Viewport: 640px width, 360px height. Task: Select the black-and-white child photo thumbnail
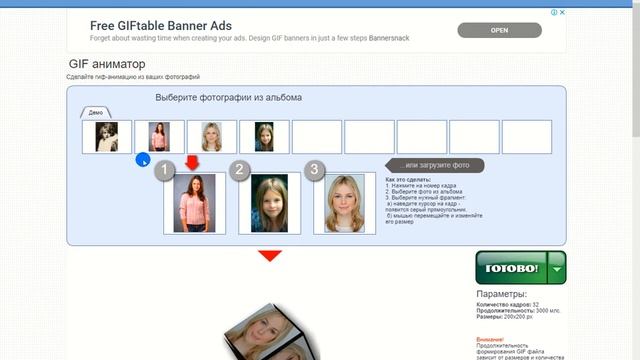pyautogui.click(x=107, y=137)
